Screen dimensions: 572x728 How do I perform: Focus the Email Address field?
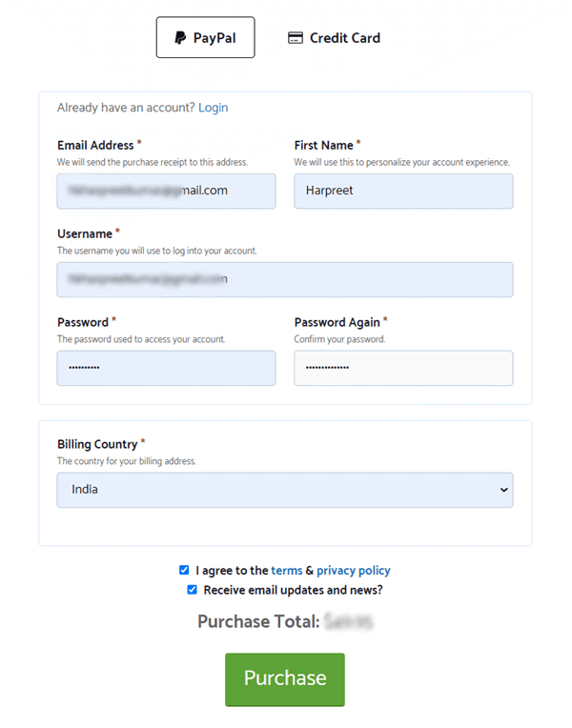(166, 192)
